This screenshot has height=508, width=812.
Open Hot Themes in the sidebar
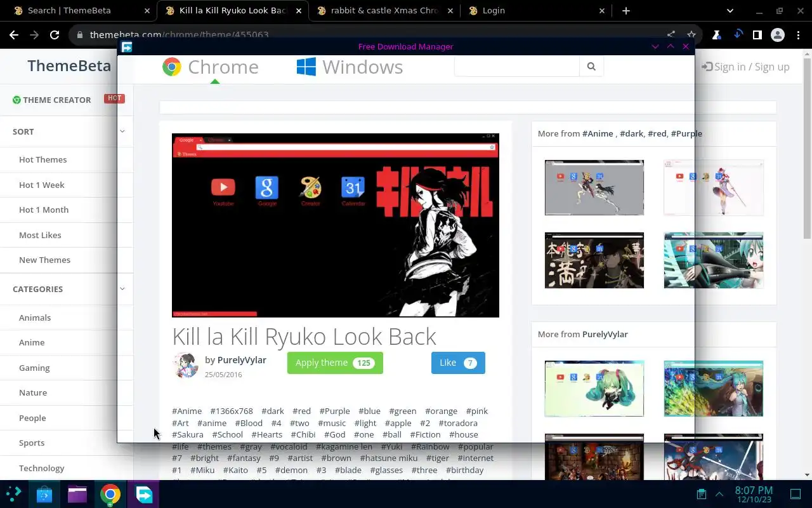[43, 159]
